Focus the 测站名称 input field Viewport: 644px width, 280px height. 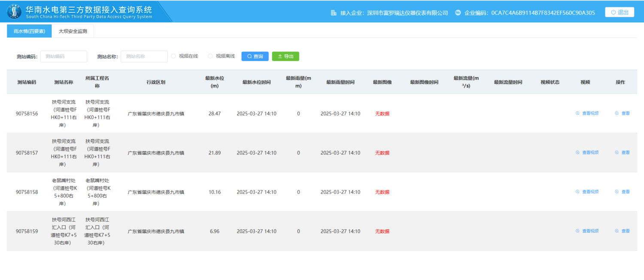[x=144, y=57]
